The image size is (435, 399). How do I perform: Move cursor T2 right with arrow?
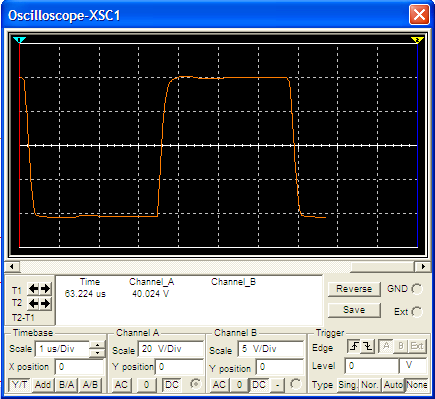pyautogui.click(x=45, y=304)
